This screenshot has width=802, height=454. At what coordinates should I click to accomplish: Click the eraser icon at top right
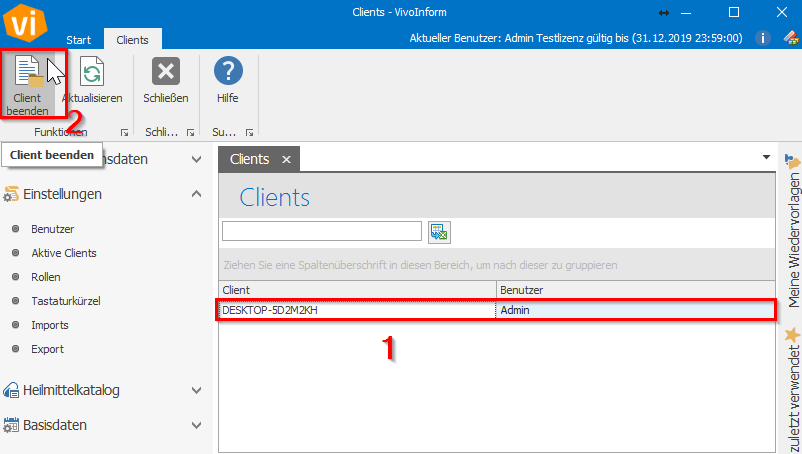point(791,37)
